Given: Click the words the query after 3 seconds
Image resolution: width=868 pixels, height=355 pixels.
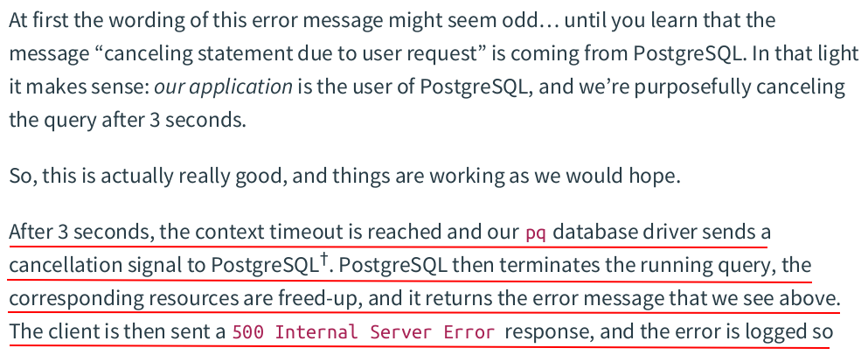Looking at the screenshot, I should pos(127,120).
